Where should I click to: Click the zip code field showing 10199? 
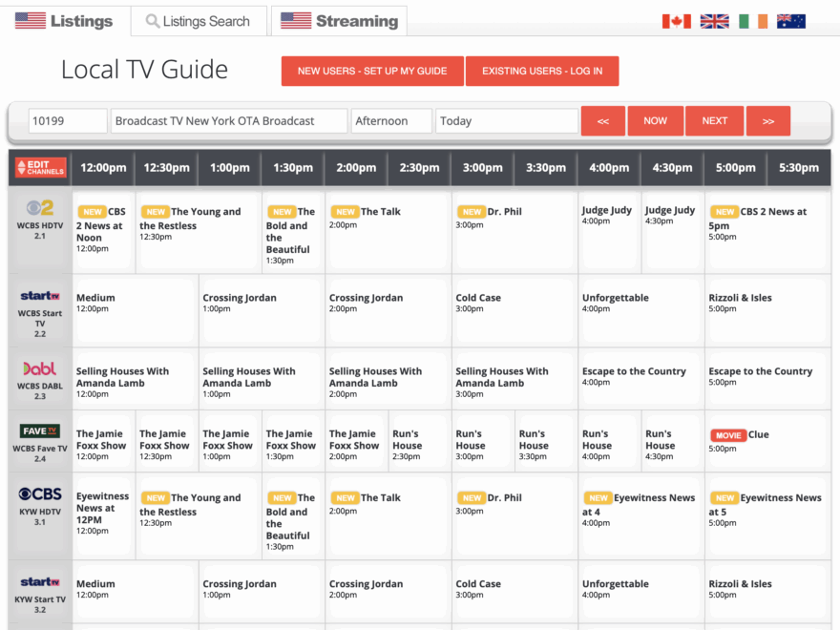[x=64, y=120]
